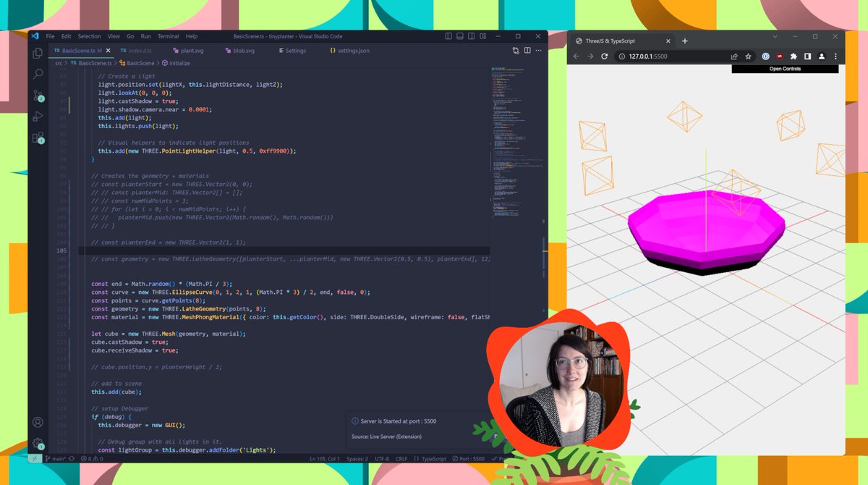Viewport: 868px width, 485px height.
Task: Open the Run and Debug view
Action: [38, 116]
